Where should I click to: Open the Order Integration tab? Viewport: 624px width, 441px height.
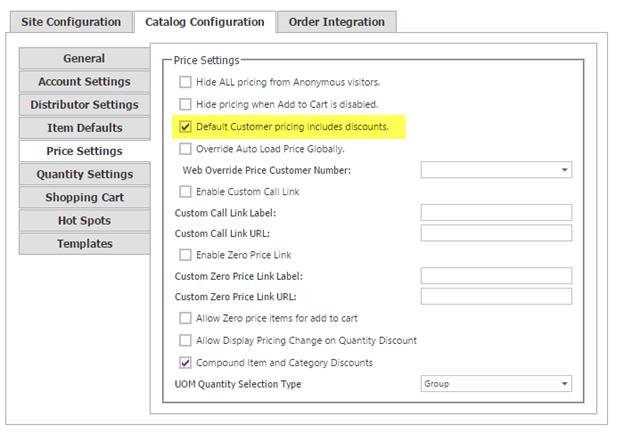point(337,22)
